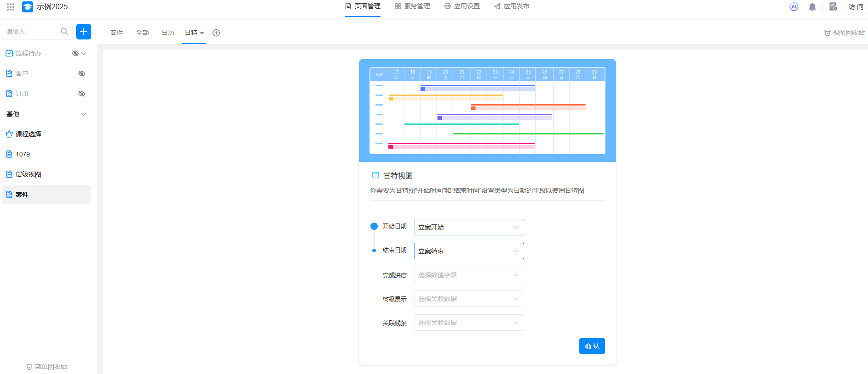
Task: Click the blue plus add-page button
Action: (84, 32)
